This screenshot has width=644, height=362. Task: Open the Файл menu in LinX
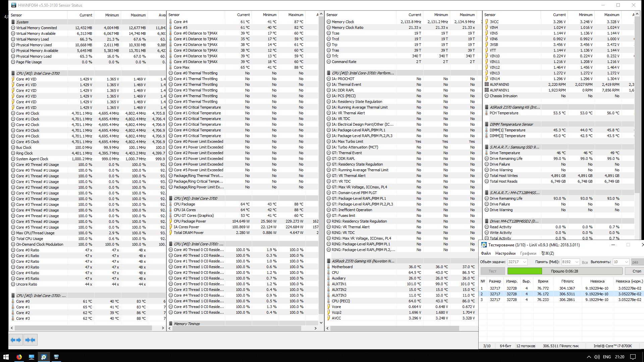pyautogui.click(x=485, y=253)
